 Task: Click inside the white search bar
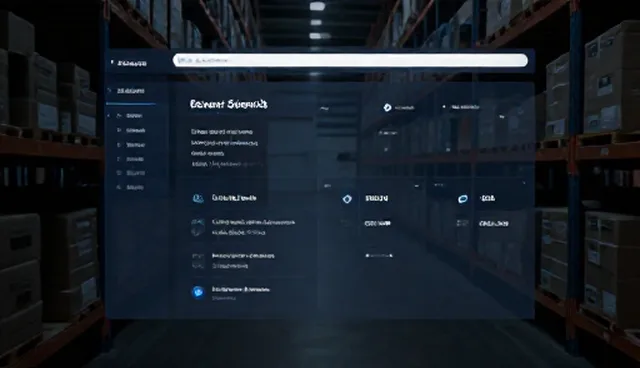(350, 60)
